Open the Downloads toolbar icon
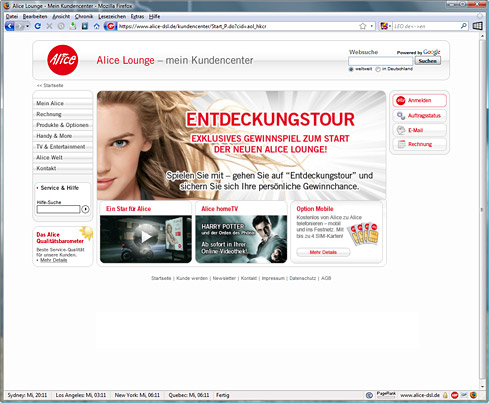This screenshot has height=403, width=489. [x=73, y=26]
